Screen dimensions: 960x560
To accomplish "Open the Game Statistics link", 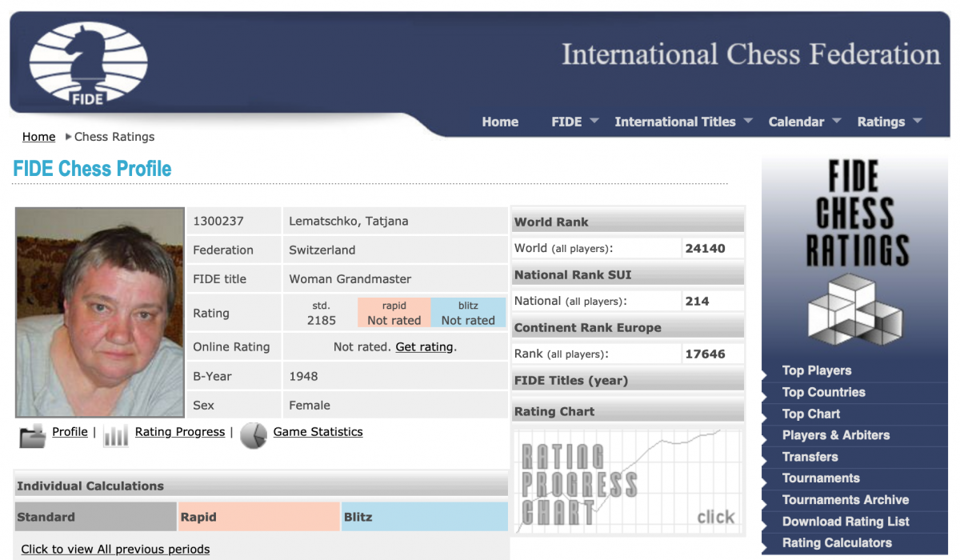I will click(x=318, y=432).
